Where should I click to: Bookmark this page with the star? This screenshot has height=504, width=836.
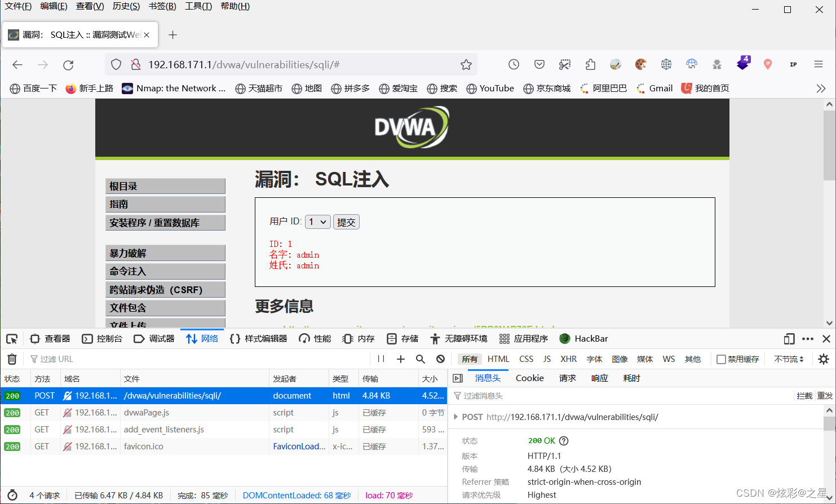[x=466, y=65]
